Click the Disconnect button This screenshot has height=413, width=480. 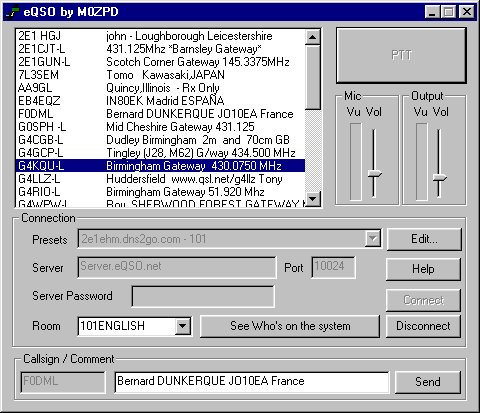pos(423,326)
